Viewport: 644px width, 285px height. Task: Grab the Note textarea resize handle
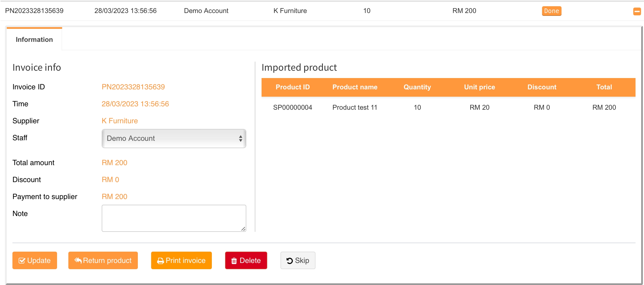tap(243, 229)
